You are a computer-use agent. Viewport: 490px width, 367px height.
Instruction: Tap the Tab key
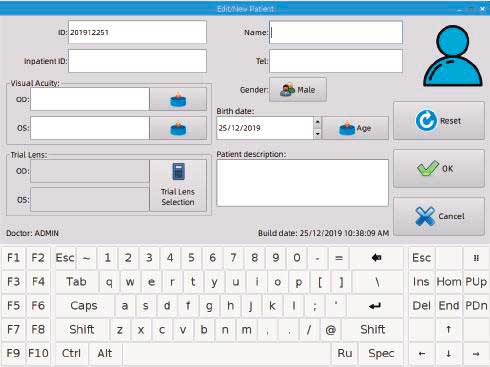76,282
